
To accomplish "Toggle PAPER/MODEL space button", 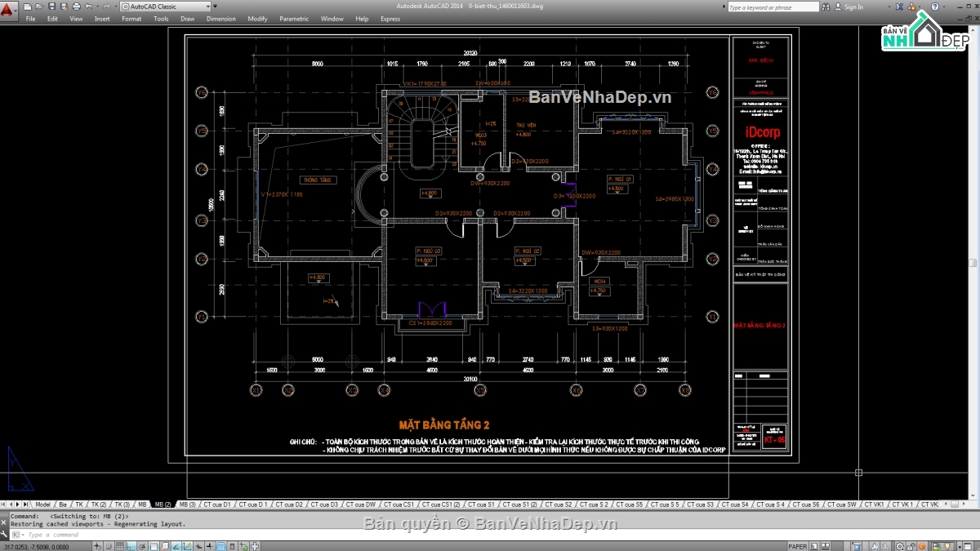I will click(798, 546).
